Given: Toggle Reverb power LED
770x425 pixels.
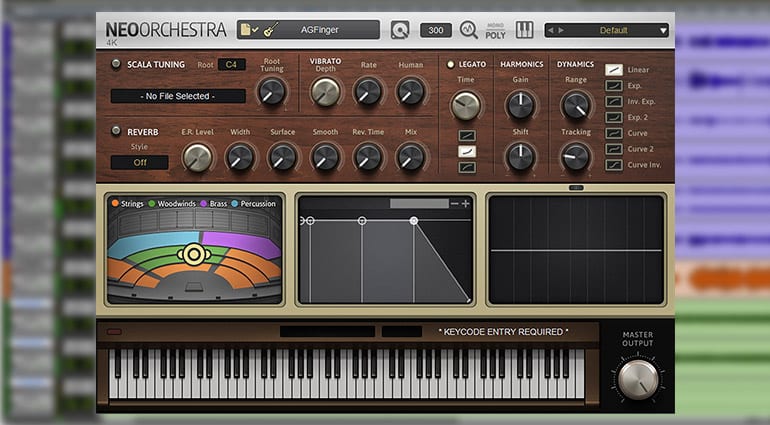Looking at the screenshot, I should pos(116,131).
